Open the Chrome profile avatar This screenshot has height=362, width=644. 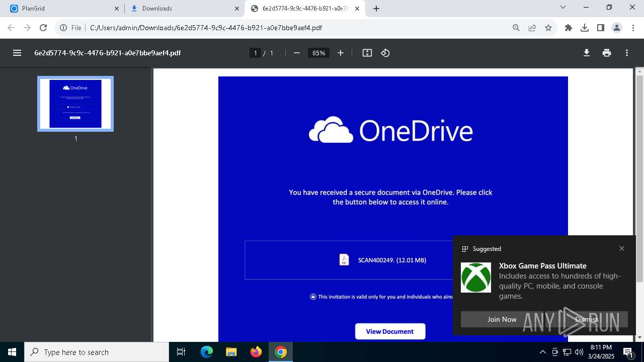tap(617, 28)
